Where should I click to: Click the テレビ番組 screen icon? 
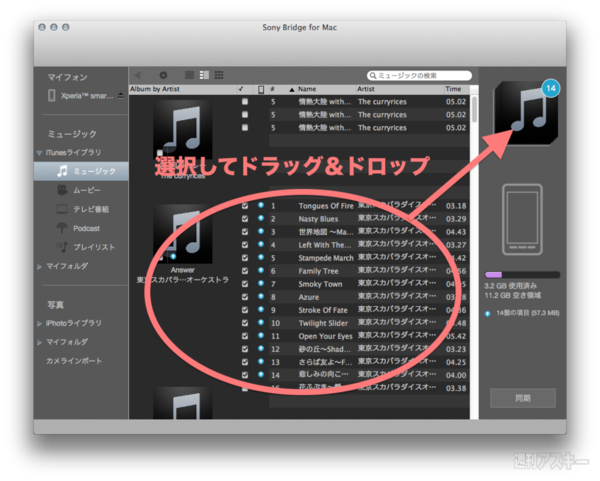[x=62, y=209]
